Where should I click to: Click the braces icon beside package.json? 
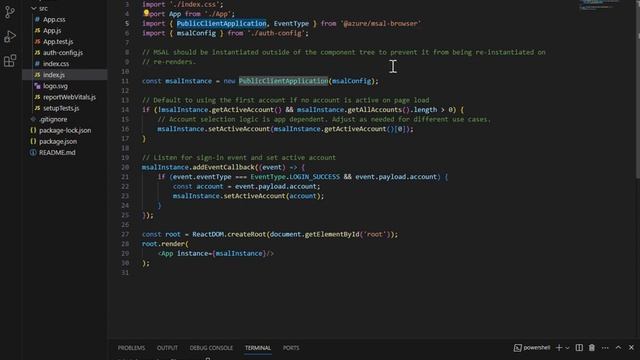(x=33, y=141)
